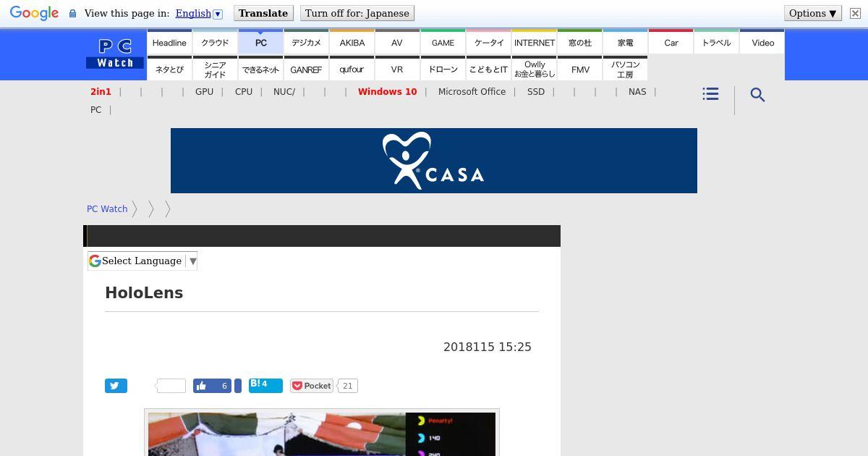868x456 pixels.
Task: Open the ケータイ tab
Action: point(488,43)
